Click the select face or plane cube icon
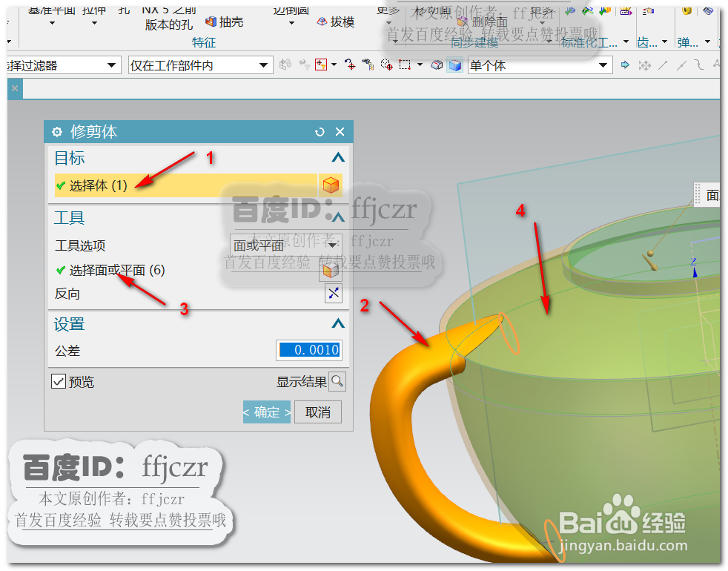Viewport: 728px width, 571px height. coord(331,271)
